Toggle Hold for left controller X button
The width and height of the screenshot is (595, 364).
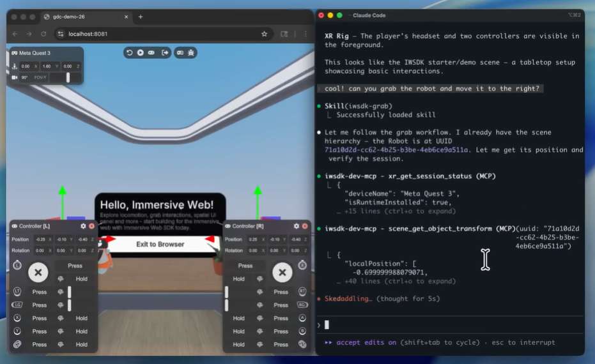tap(81, 318)
